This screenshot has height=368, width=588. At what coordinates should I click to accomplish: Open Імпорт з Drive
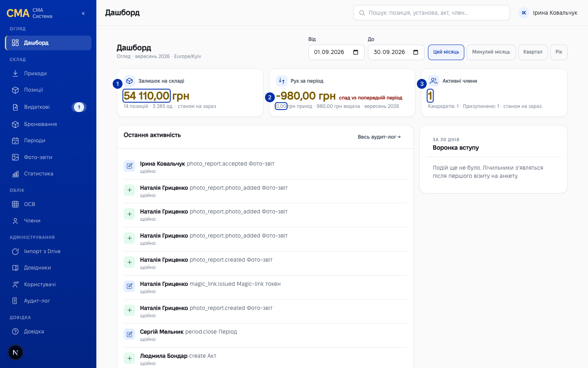[48, 251]
